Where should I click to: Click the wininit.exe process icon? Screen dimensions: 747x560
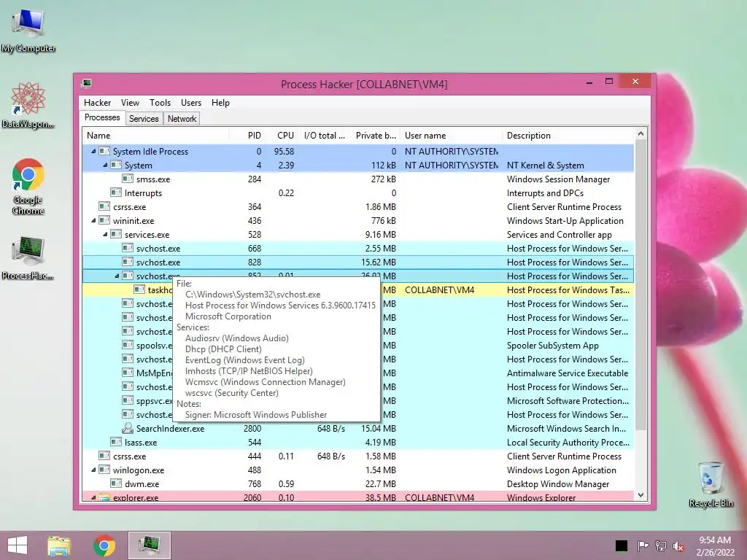coord(104,220)
